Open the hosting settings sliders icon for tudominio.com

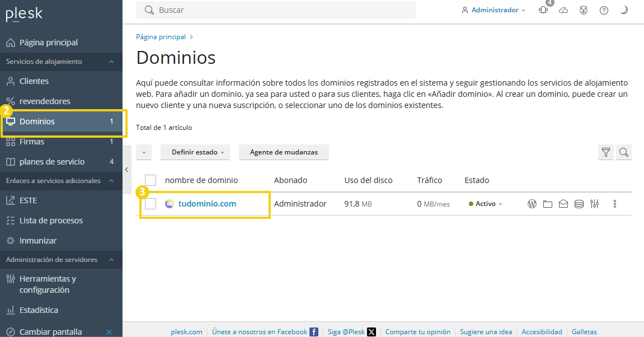[594, 204]
